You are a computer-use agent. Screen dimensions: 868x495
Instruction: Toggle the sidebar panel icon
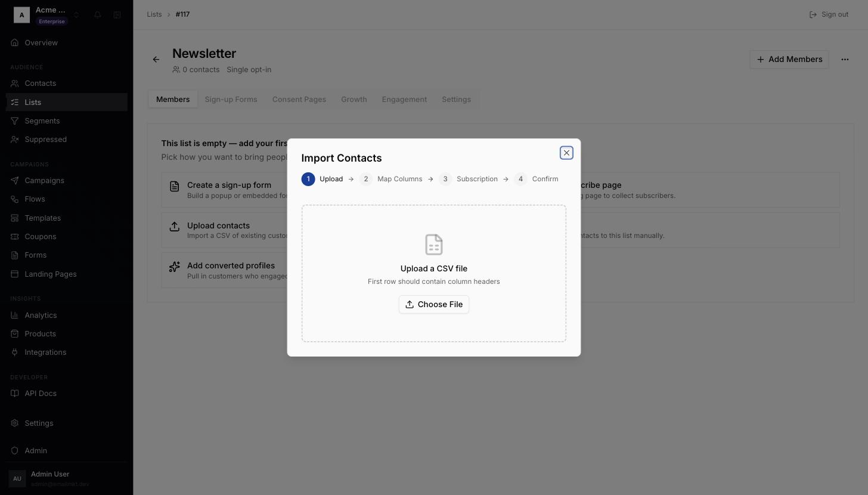pyautogui.click(x=117, y=14)
